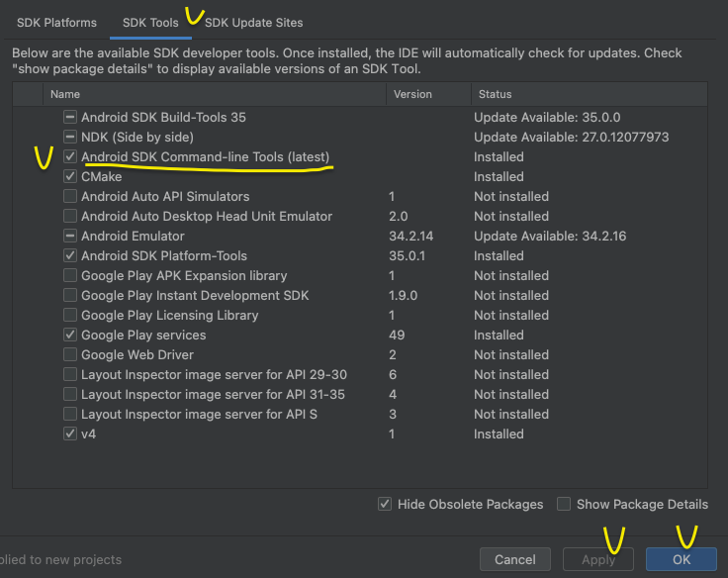This screenshot has width=728, height=578.
Task: Click the Apply button
Action: click(598, 559)
